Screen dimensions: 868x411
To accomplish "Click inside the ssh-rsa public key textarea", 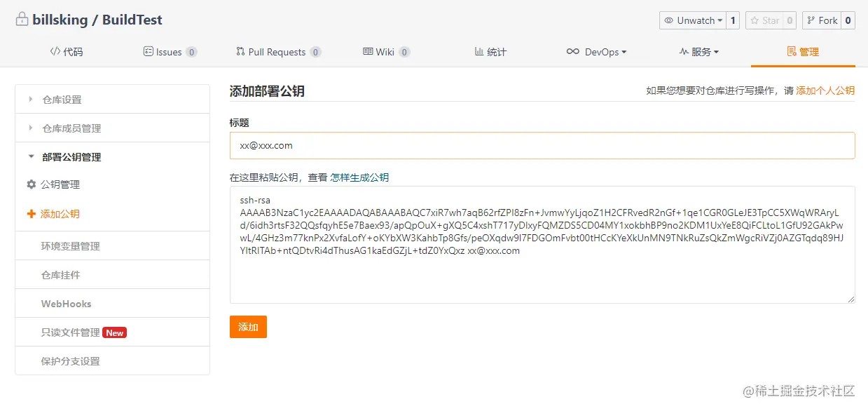I will point(542,245).
